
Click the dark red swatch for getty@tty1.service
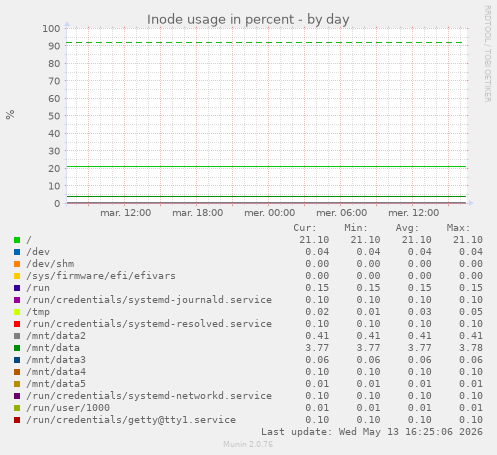pyautogui.click(x=17, y=420)
